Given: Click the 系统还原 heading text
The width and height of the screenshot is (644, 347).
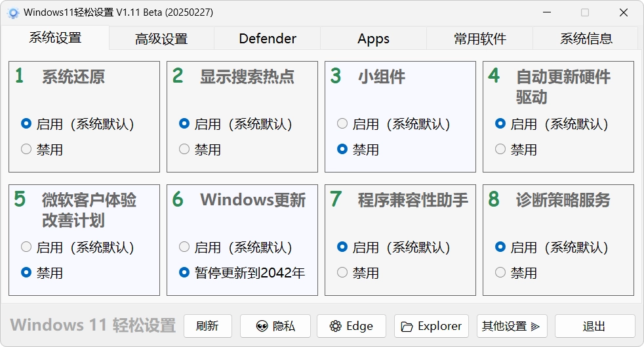Looking at the screenshot, I should pos(73,76).
